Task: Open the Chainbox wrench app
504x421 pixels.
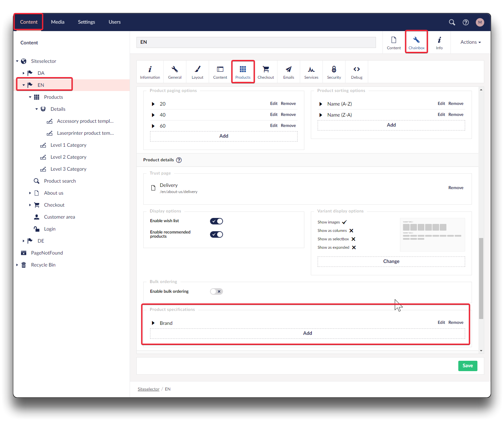Action: point(416,42)
